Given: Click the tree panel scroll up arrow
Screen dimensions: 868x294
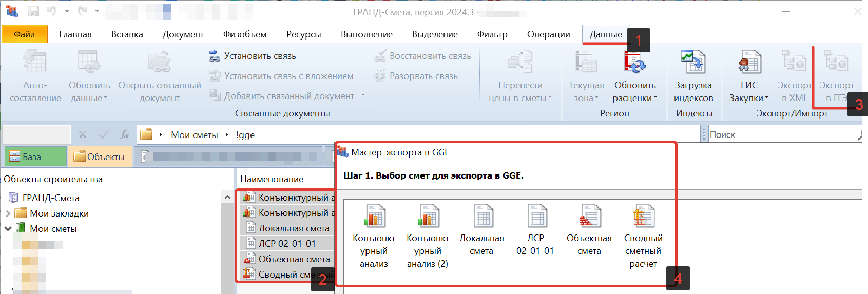Looking at the screenshot, I should [x=227, y=197].
